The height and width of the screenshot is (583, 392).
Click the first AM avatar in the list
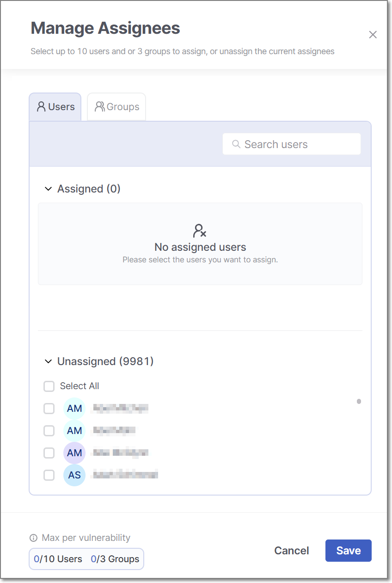click(74, 409)
